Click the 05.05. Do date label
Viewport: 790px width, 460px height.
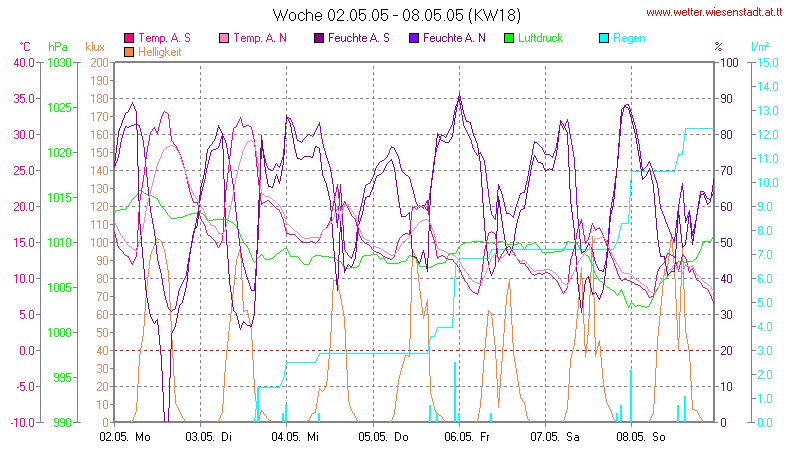[x=383, y=437]
